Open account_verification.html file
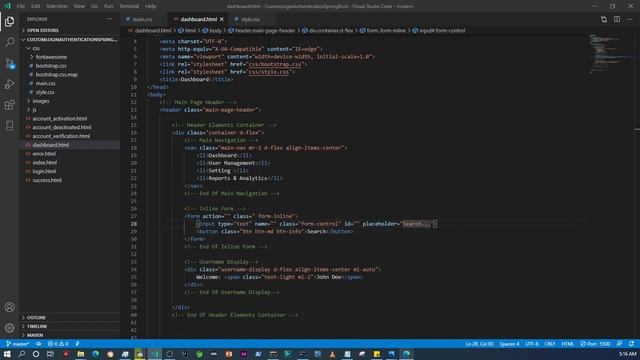The image size is (640, 360). click(61, 136)
